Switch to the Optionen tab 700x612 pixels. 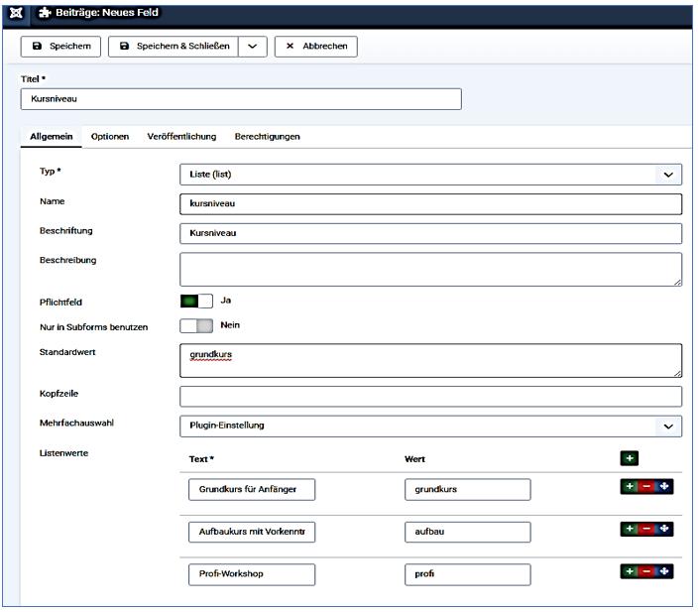point(110,136)
